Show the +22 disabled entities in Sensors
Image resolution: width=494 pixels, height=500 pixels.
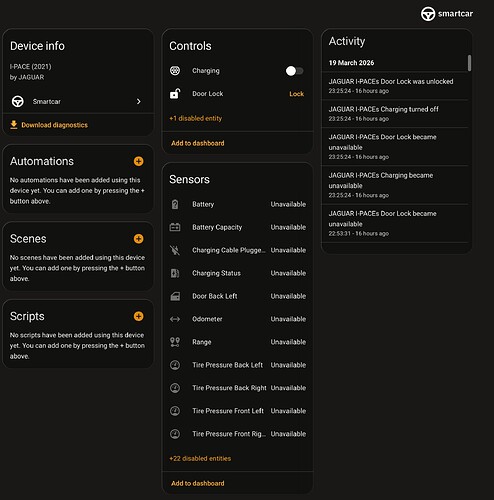pos(200,458)
